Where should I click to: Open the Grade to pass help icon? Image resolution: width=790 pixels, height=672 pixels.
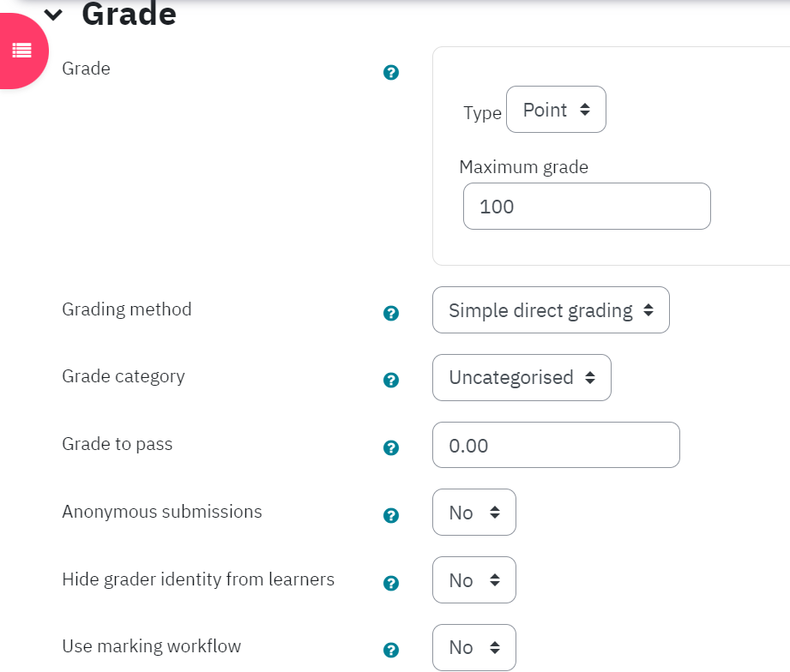(391, 447)
